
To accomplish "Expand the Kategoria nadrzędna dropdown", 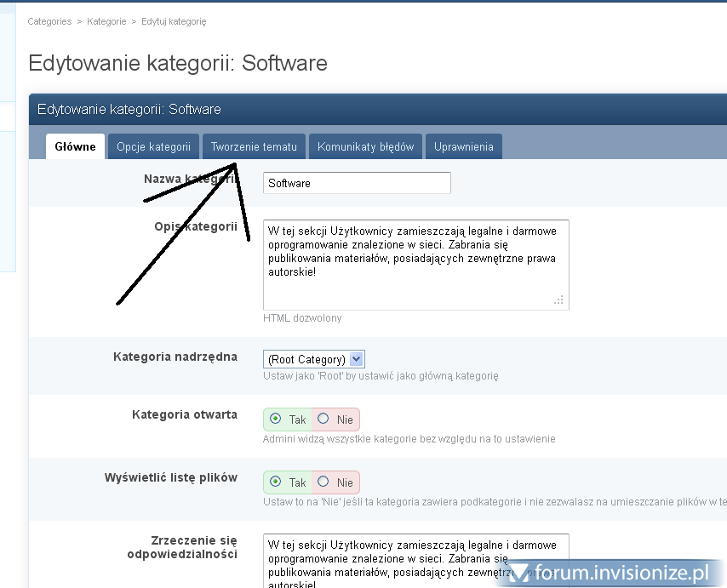I will point(314,359).
